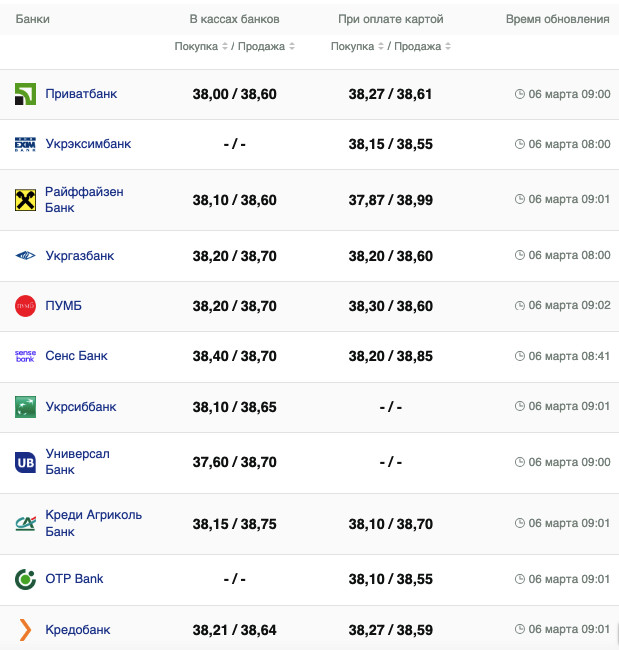The width and height of the screenshot is (619, 650).
Task: Click the Укргазбанк logo icon
Action: tap(25, 256)
